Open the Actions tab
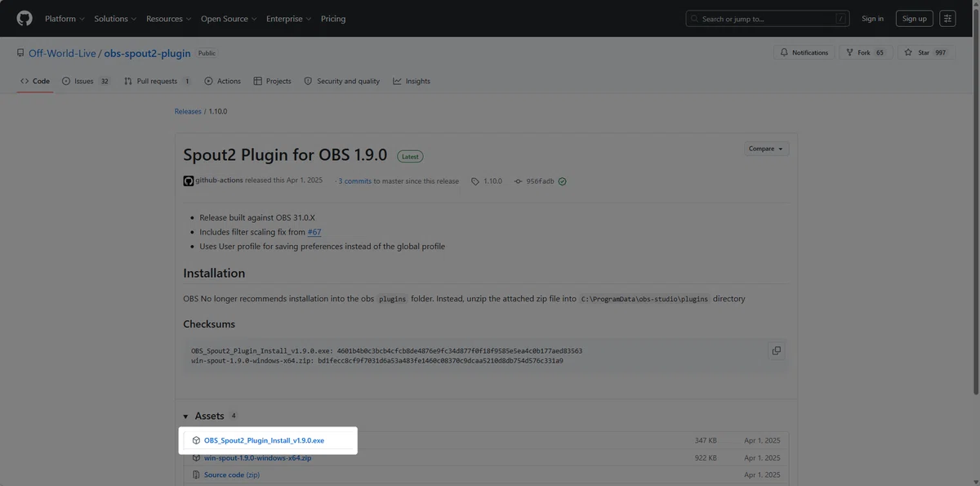Image resolution: width=980 pixels, height=486 pixels. tap(223, 82)
